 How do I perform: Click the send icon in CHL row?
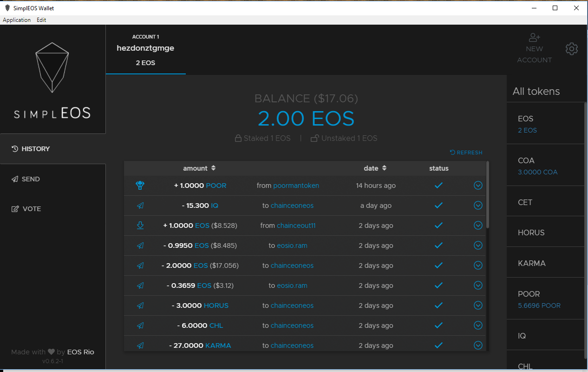pyautogui.click(x=140, y=325)
